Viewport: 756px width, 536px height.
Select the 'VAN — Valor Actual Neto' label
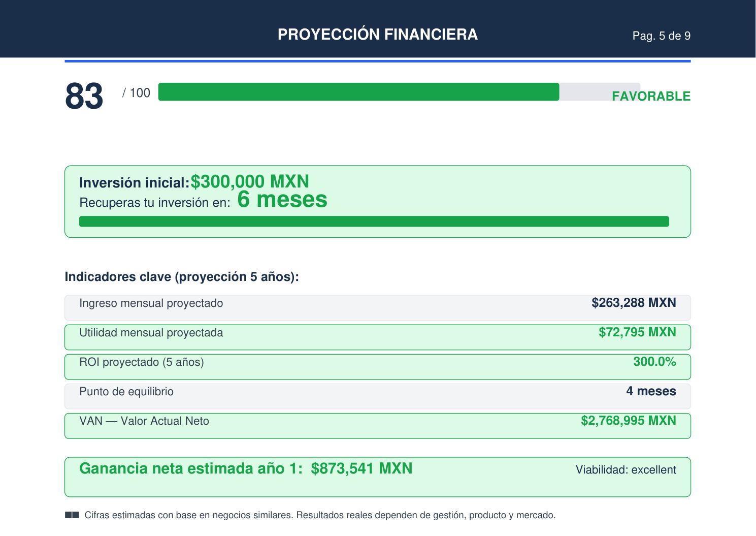144,421
